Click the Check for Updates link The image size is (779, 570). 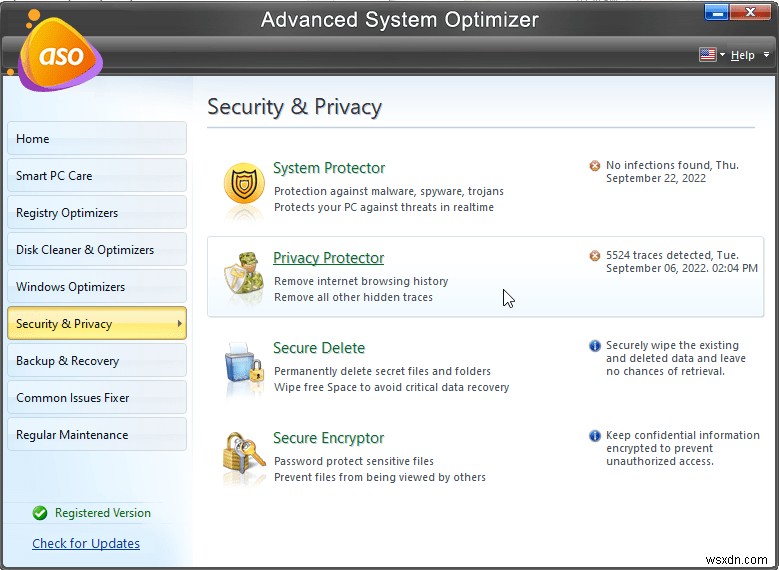click(x=86, y=544)
